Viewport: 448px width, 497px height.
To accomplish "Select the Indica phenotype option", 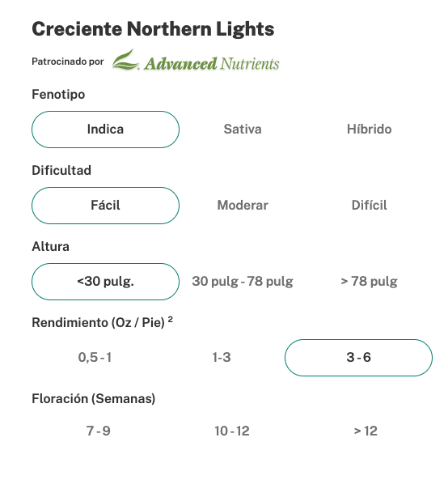I will [x=105, y=130].
